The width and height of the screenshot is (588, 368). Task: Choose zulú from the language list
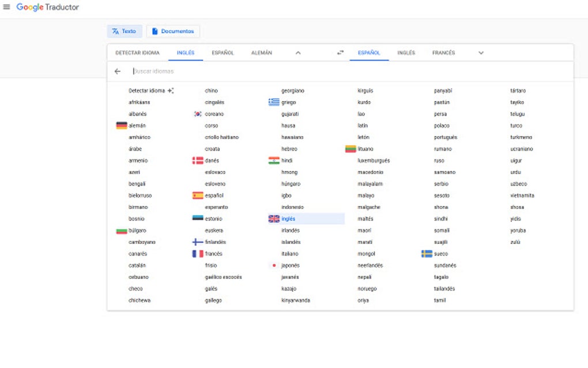515,242
